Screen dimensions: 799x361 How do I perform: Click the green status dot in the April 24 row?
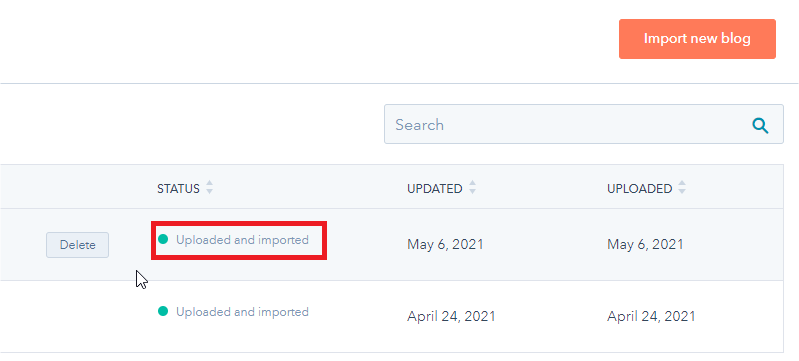pos(163,311)
